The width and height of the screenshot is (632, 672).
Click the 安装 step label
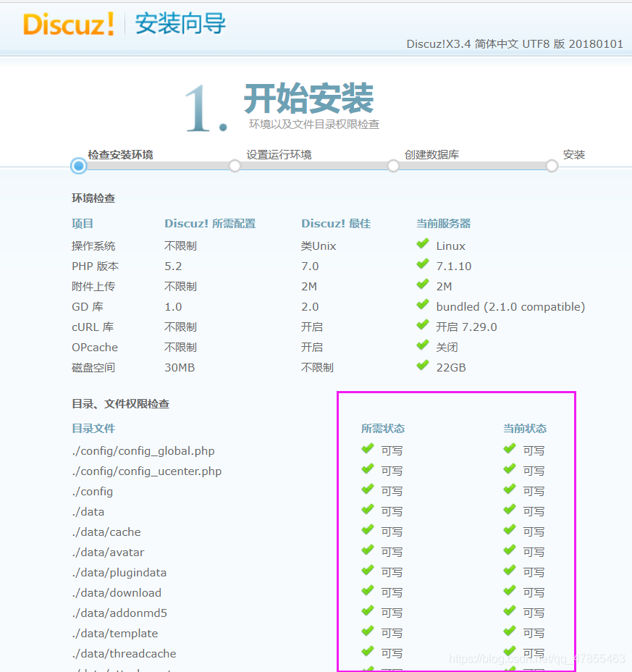click(x=574, y=155)
